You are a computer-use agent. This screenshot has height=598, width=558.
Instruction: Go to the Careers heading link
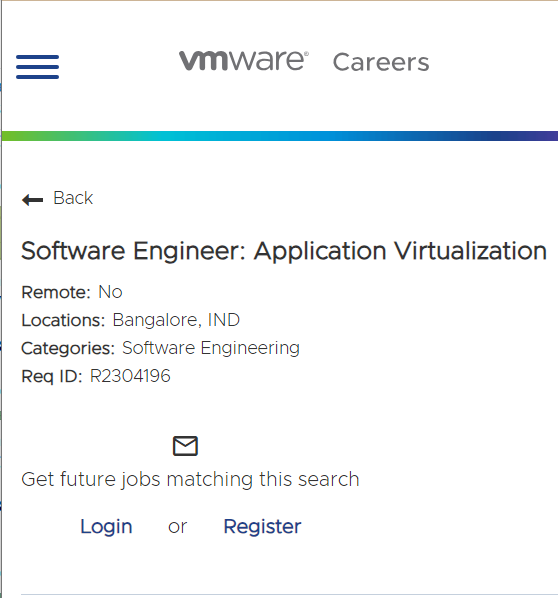click(x=381, y=62)
